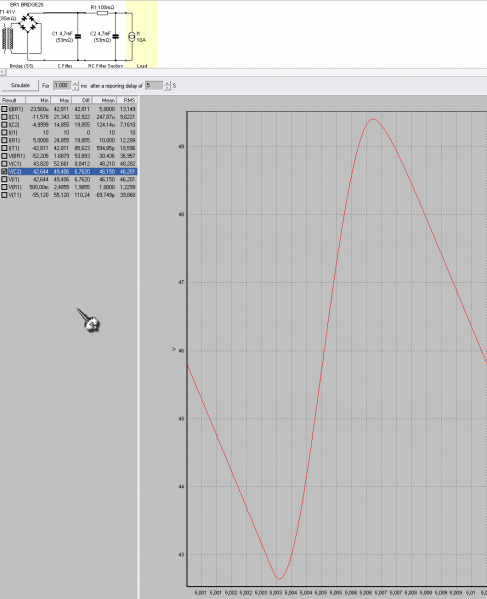Click the C1 capacitor symbol
Screen dimensions: 487x599
click(78, 37)
